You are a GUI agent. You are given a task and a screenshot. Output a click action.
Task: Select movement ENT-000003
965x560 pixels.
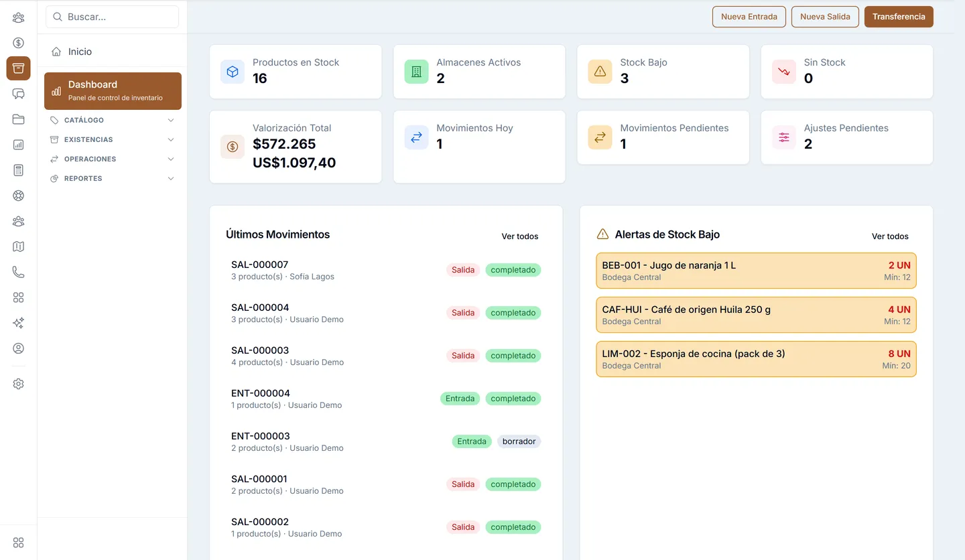point(386,441)
